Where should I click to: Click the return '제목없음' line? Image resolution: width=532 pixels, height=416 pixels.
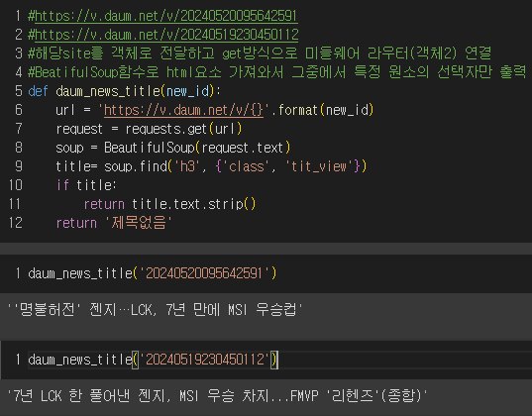click(114, 223)
